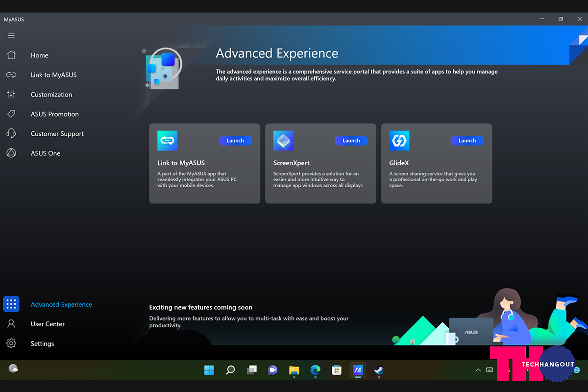Open Steam from the taskbar
Viewport: 588px width, 392px height.
coord(378,370)
